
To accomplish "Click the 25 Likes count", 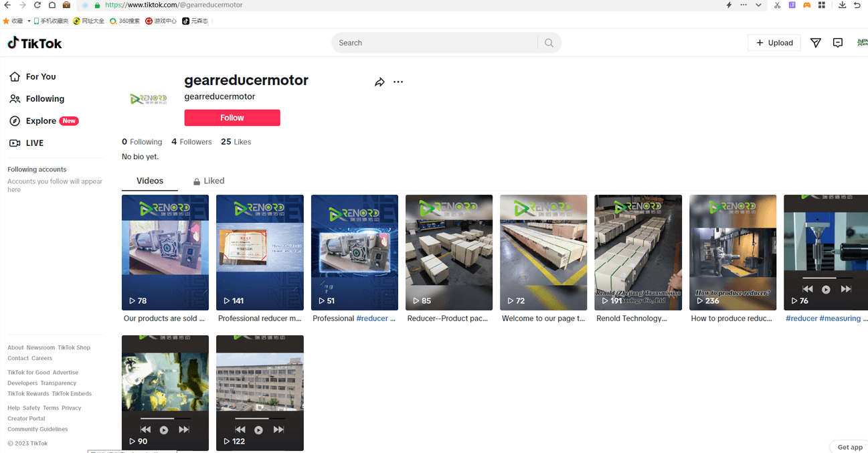I will [236, 142].
